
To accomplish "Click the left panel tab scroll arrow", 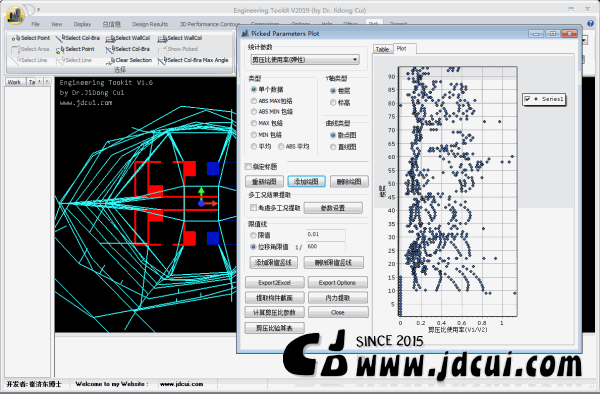I will [x=39, y=81].
